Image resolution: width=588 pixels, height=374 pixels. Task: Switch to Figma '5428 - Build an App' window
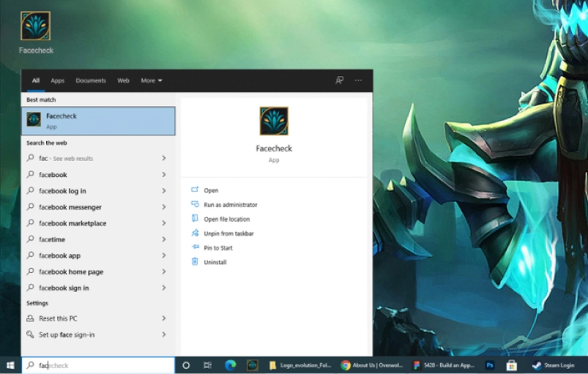click(444, 365)
